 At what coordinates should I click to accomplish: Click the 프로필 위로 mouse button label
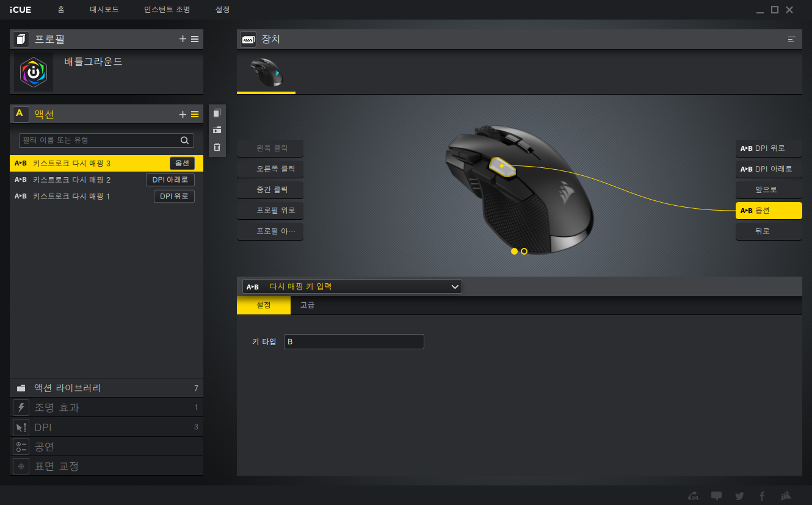click(270, 210)
